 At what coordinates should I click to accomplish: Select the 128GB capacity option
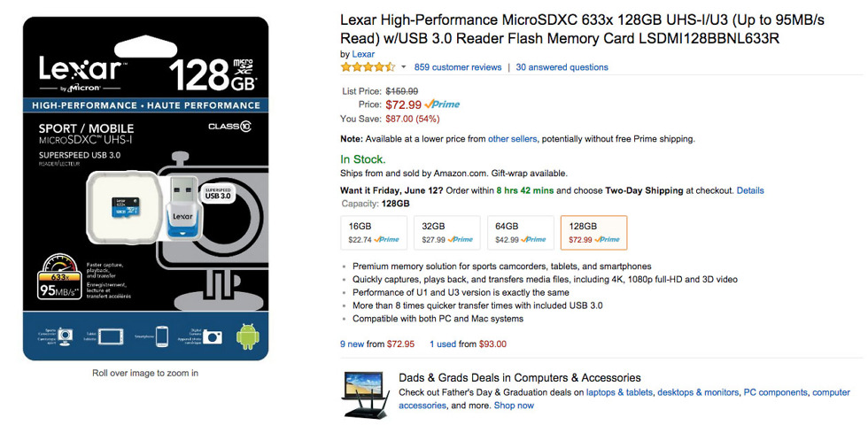click(x=593, y=233)
